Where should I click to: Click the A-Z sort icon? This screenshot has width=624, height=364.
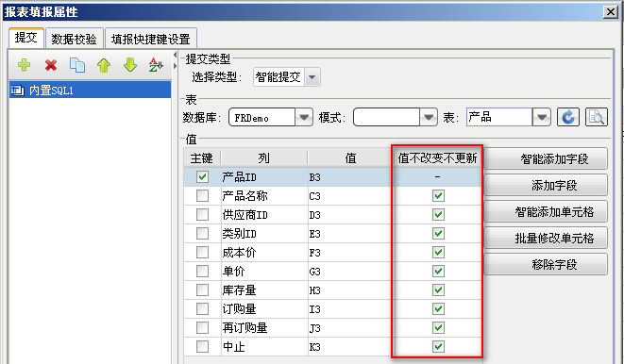[156, 65]
